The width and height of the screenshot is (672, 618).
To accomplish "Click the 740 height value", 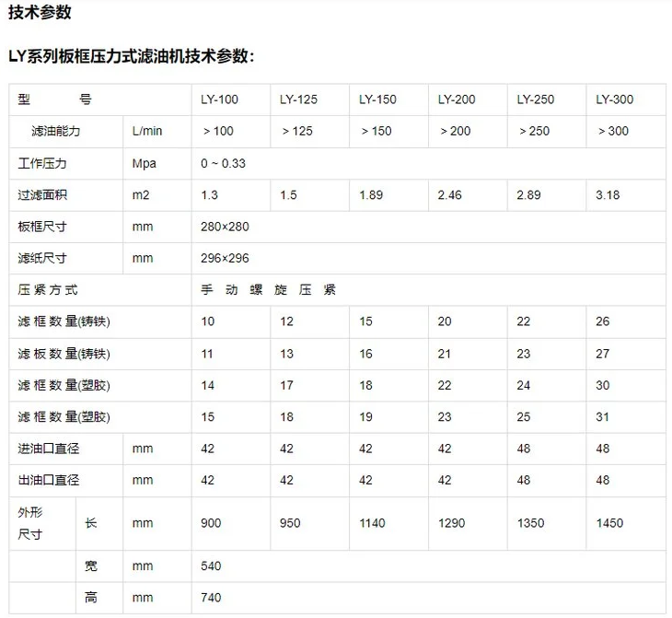I will [x=211, y=598].
